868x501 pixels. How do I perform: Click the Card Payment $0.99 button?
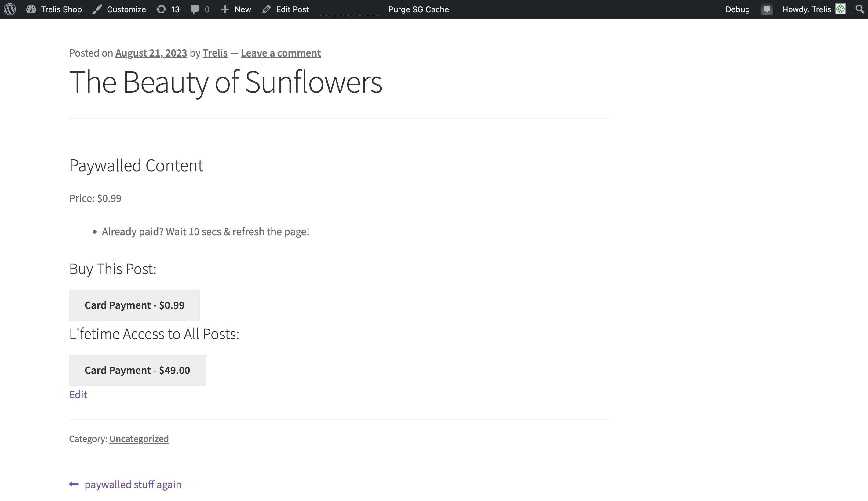(134, 305)
